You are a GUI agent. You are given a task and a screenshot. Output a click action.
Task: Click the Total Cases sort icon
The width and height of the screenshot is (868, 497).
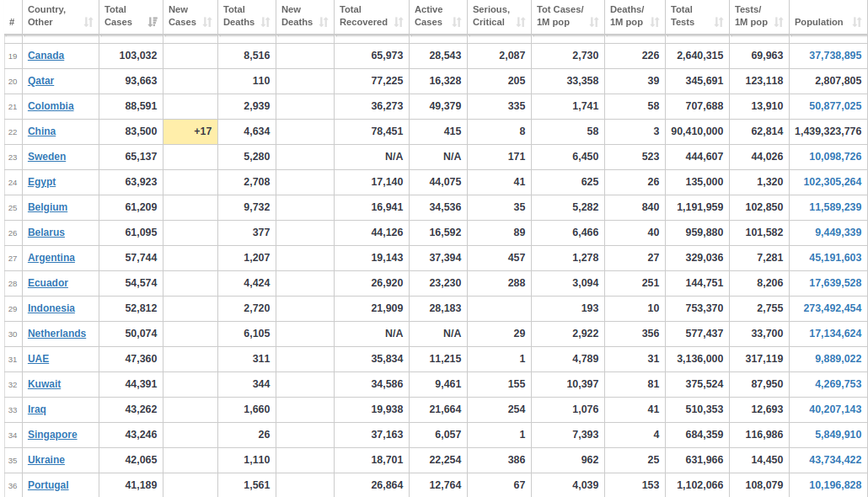coord(153,22)
